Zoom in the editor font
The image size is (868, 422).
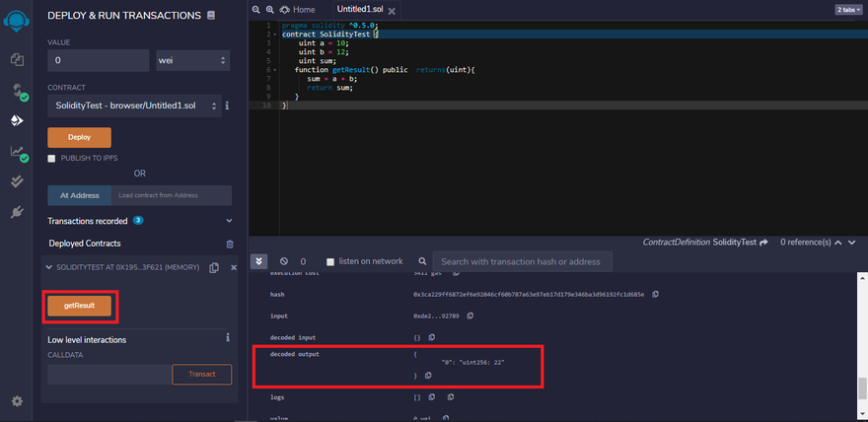pos(268,9)
